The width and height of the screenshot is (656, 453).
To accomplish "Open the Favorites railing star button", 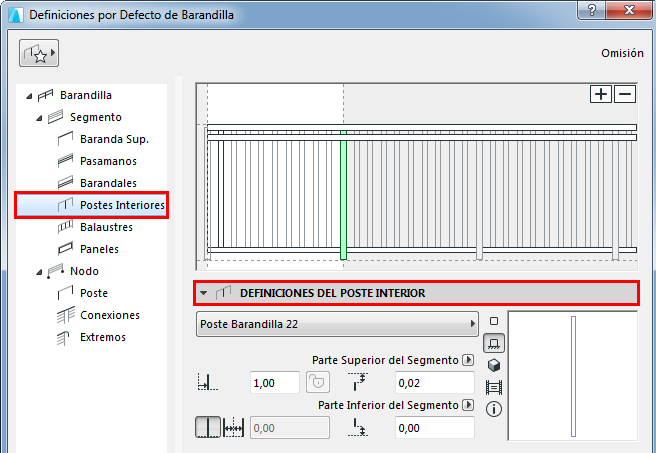I will click(x=39, y=53).
